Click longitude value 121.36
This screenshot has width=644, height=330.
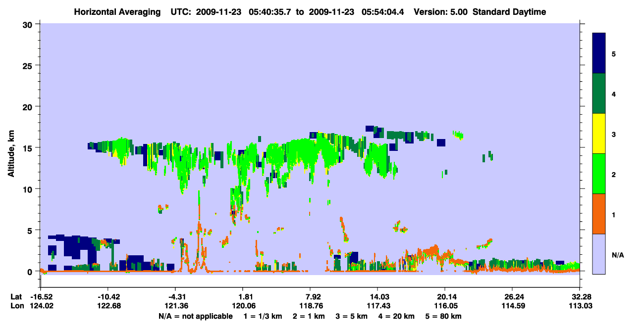(175, 306)
